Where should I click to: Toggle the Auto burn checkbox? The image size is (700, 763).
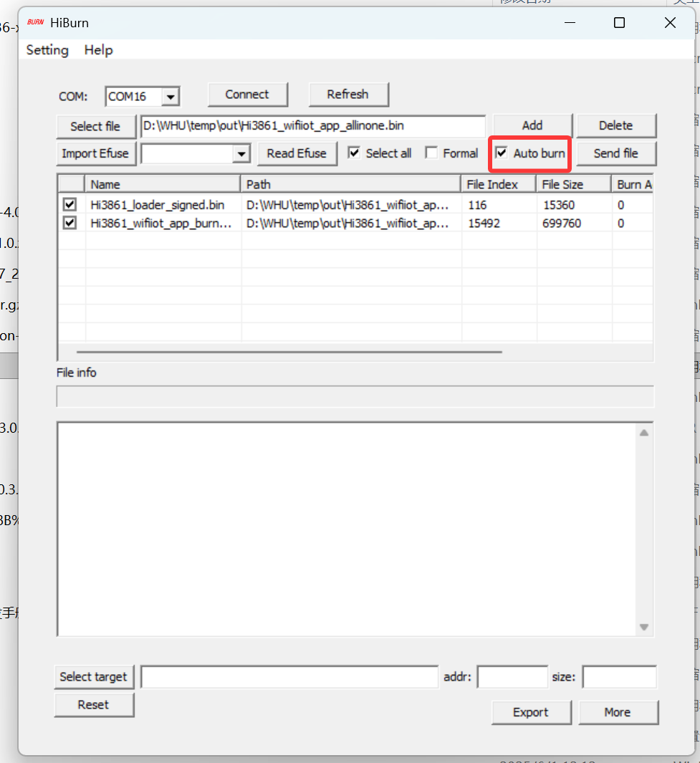click(x=502, y=153)
